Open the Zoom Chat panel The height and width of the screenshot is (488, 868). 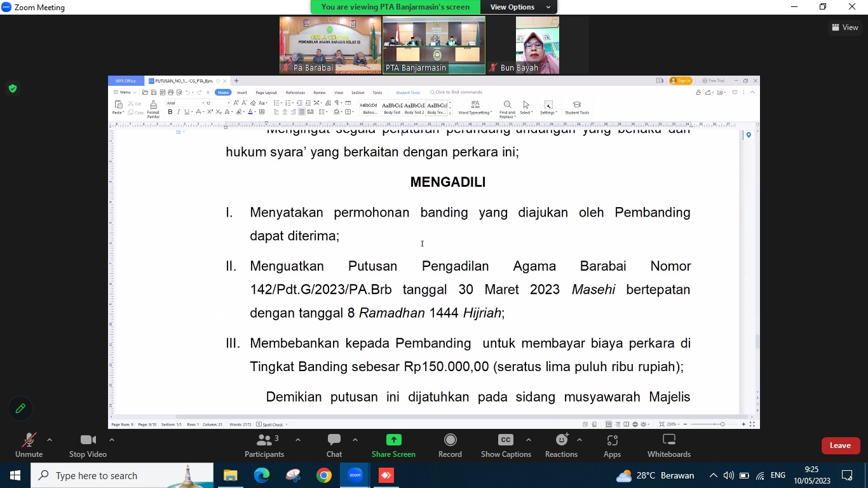coord(334,440)
